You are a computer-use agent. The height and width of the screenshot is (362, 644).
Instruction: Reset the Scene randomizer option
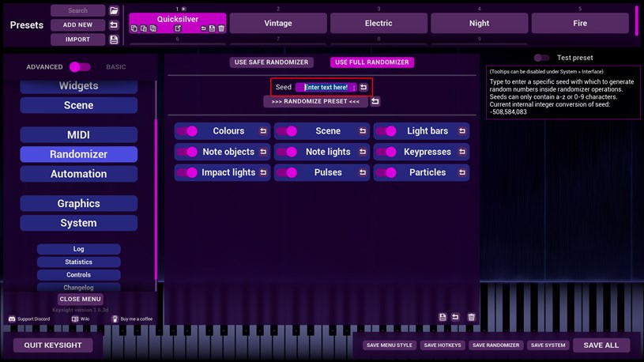(362, 130)
